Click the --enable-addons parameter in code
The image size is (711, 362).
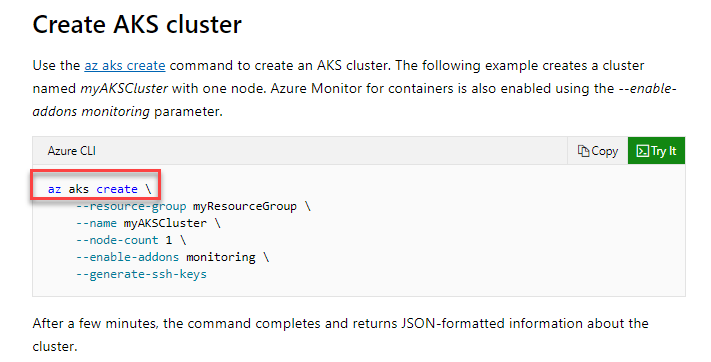127,257
